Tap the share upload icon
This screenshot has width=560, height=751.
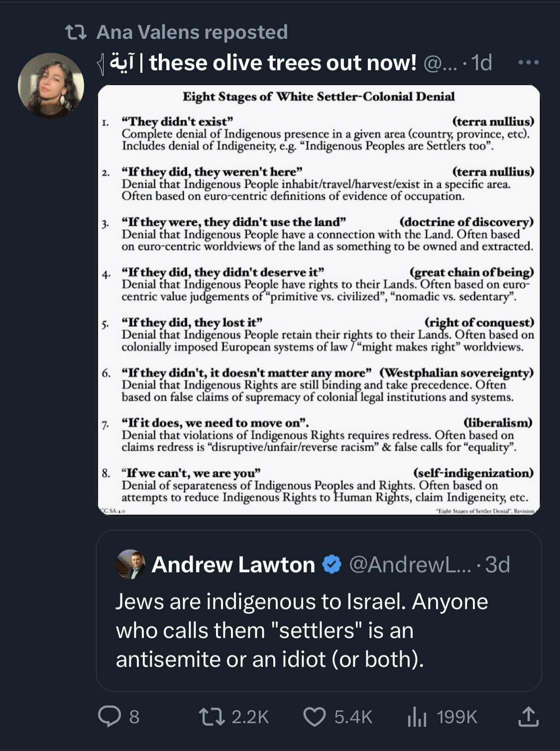(528, 717)
